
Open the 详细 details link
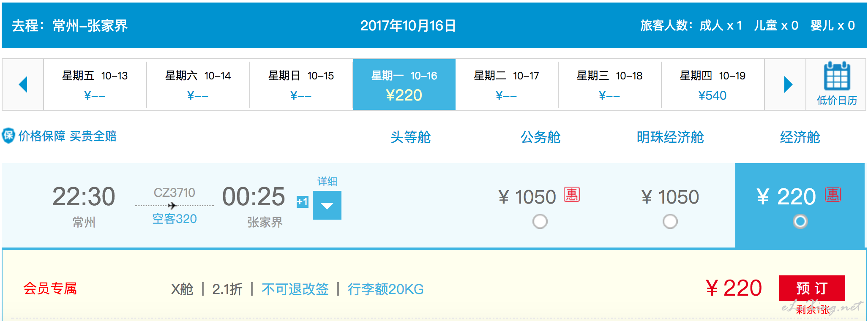tap(327, 181)
